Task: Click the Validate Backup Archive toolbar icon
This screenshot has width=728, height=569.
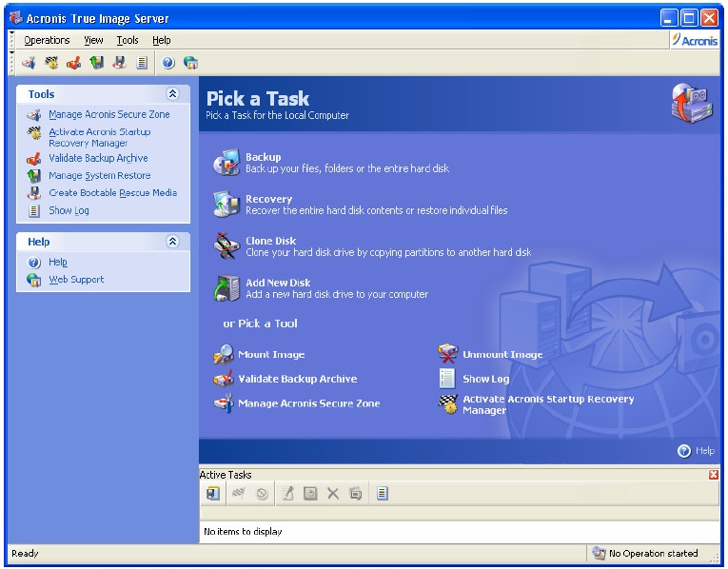Action: (x=74, y=62)
